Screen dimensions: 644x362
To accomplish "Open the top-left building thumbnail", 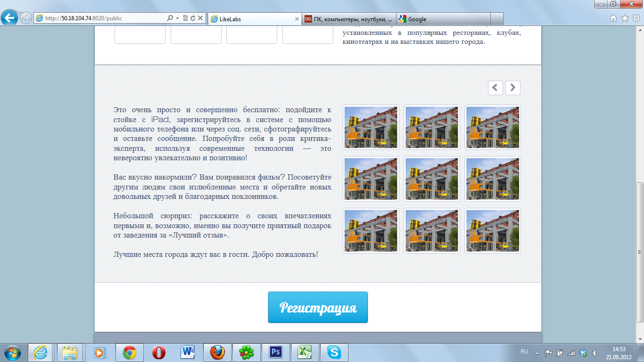I will click(x=371, y=127).
